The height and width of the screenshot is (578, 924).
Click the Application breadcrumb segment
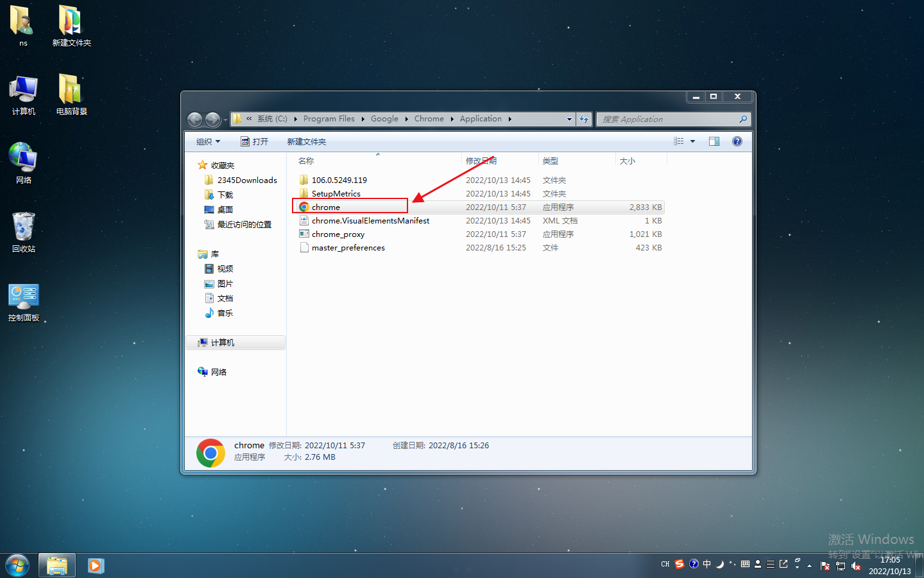coord(481,119)
